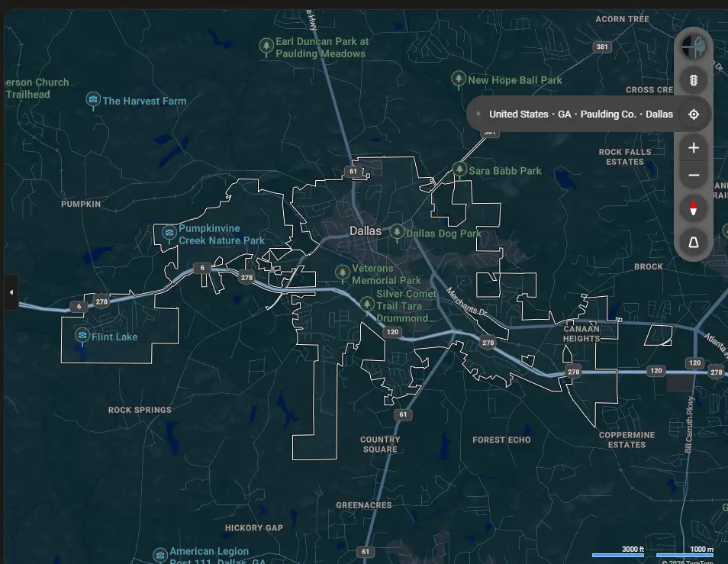Select The Harvest Farm photo marker

[x=93, y=100]
